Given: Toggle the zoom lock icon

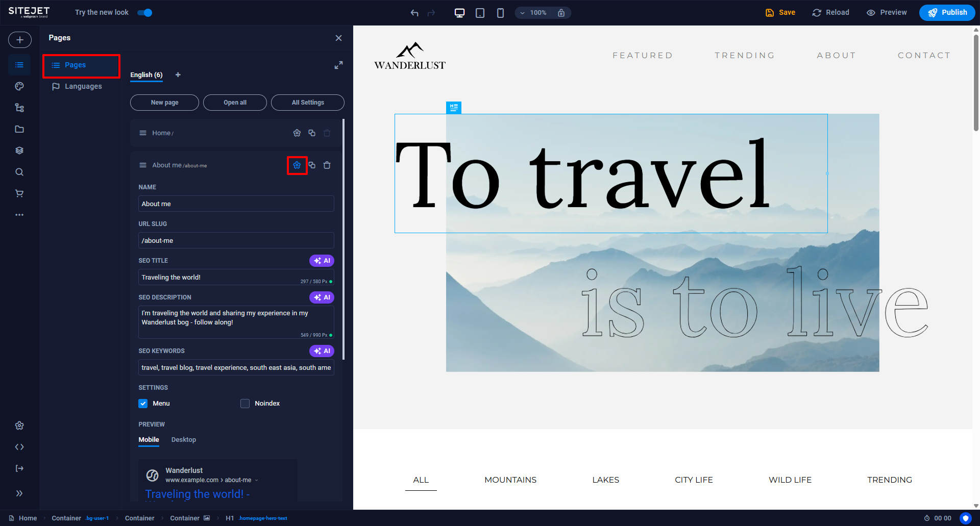Looking at the screenshot, I should point(561,13).
